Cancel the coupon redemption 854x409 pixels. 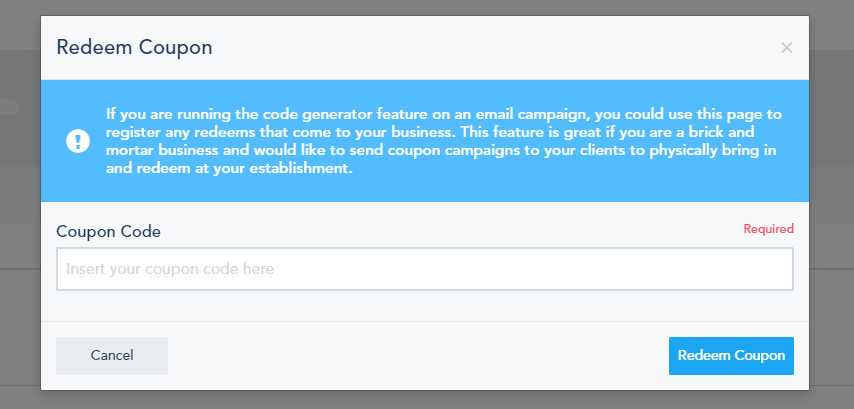click(112, 356)
